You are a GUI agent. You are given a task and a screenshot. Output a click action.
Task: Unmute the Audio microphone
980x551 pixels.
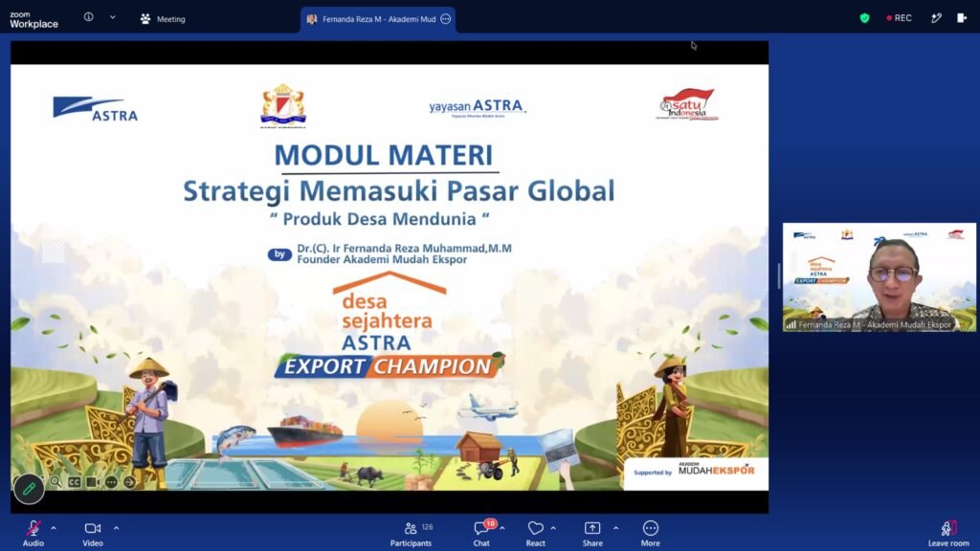[33, 534]
